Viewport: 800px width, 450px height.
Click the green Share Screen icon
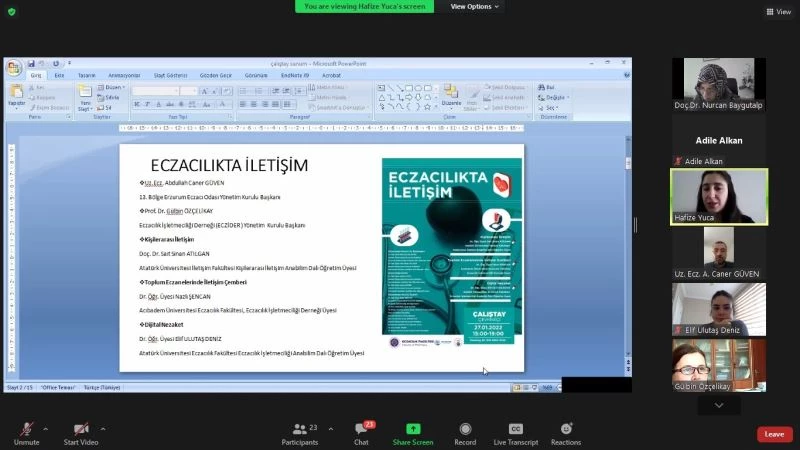(x=413, y=429)
